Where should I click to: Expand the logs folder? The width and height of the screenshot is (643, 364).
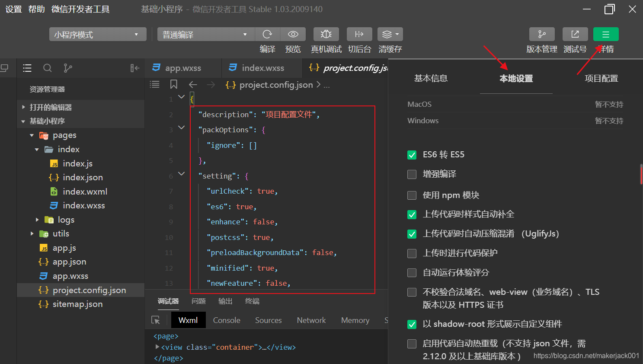pyautogui.click(x=37, y=220)
